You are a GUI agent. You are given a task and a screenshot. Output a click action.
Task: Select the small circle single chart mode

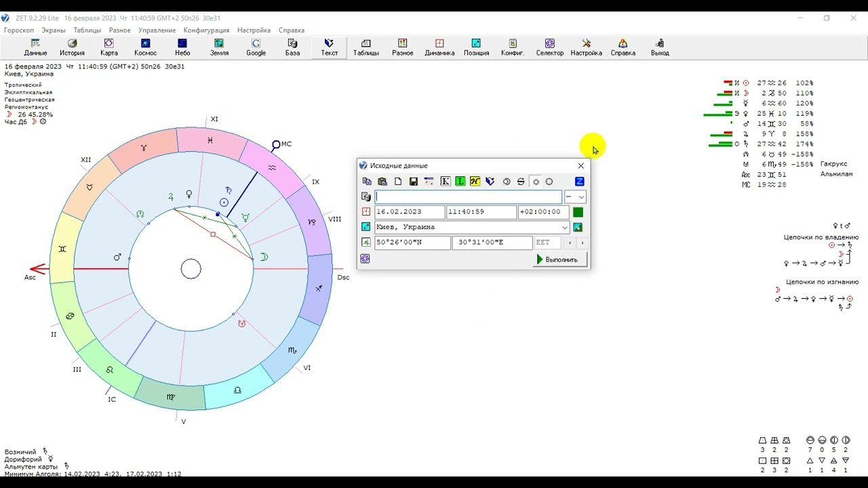click(536, 182)
